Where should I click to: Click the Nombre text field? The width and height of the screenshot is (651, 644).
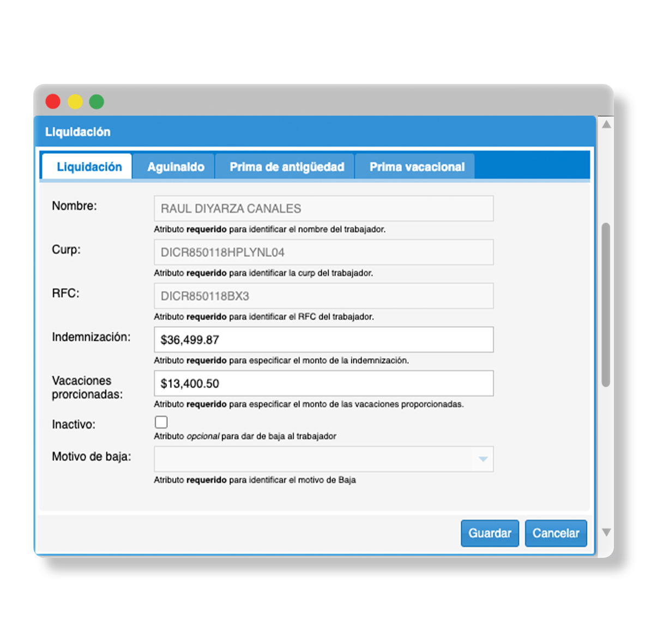pyautogui.click(x=323, y=208)
